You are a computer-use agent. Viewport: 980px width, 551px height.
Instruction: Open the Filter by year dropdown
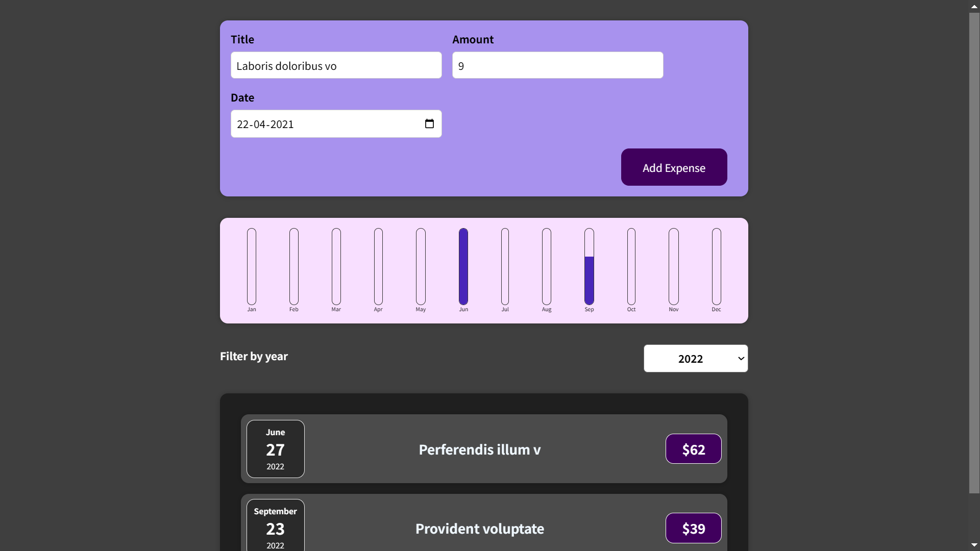click(x=695, y=359)
